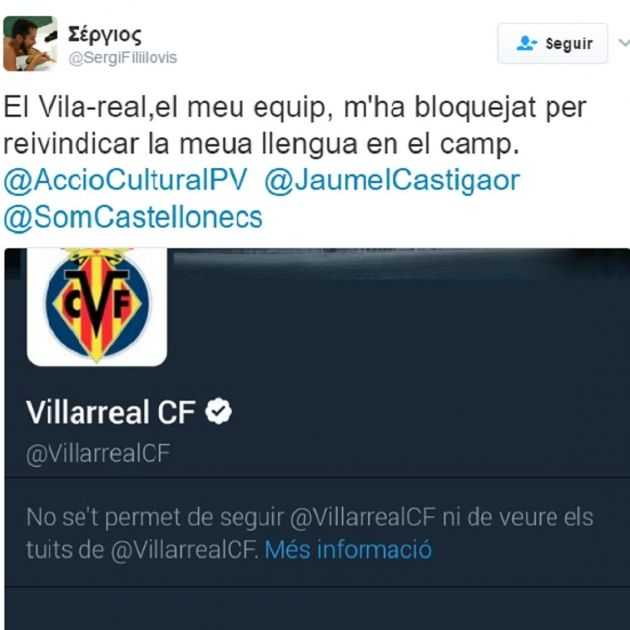Image resolution: width=630 pixels, height=630 pixels.
Task: Open the @JaumeICastigaor mention
Action: pos(392,180)
